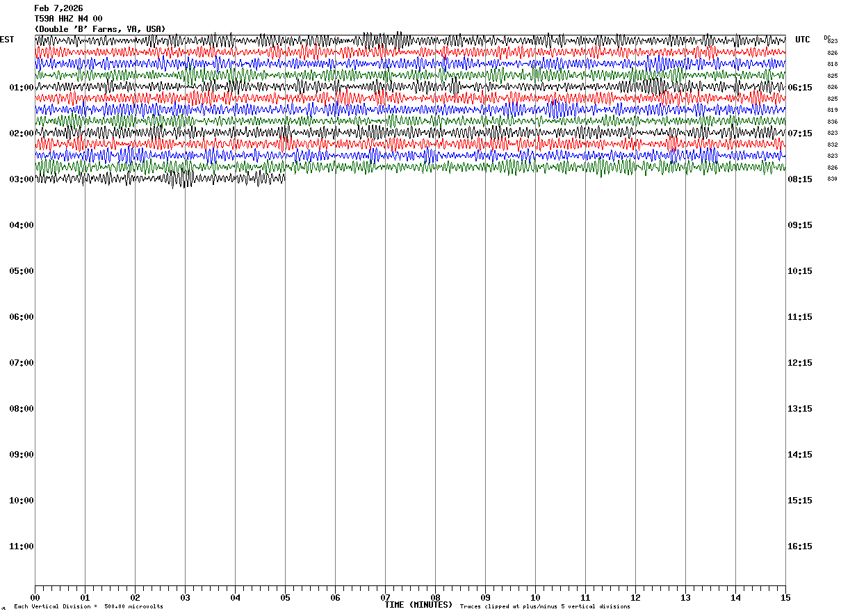The height and width of the screenshot is (616, 841).
Task: Click the DC offset value '836'
Action: click(x=832, y=122)
